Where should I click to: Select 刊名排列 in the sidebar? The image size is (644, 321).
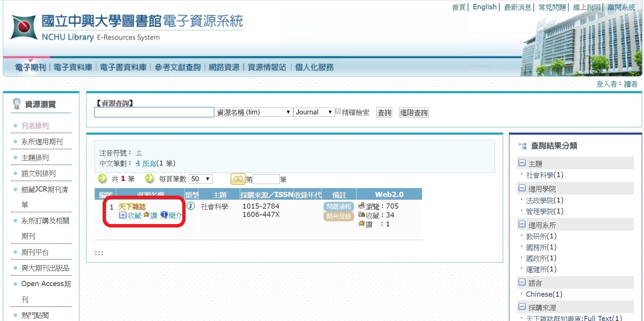pyautogui.click(x=35, y=126)
